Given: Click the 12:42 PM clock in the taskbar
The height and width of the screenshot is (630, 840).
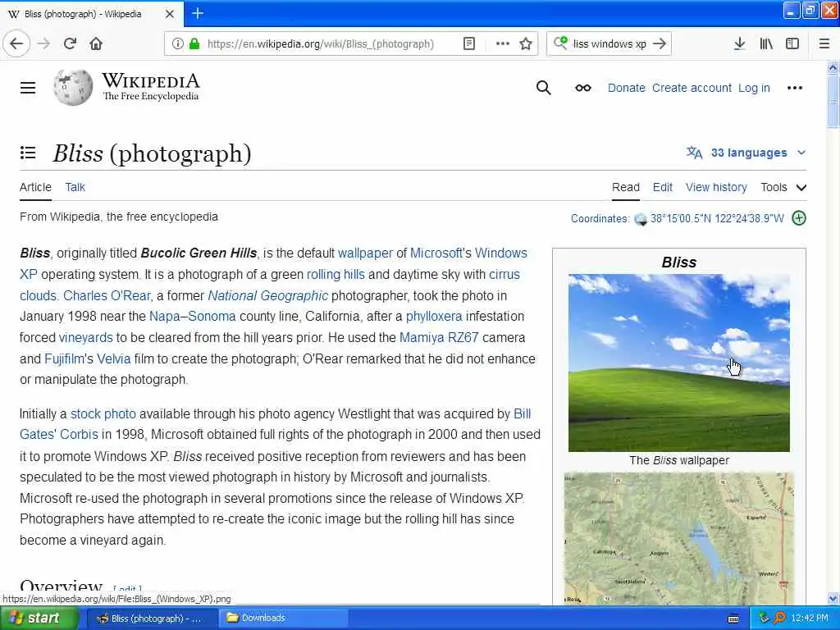Looking at the screenshot, I should (x=810, y=619).
